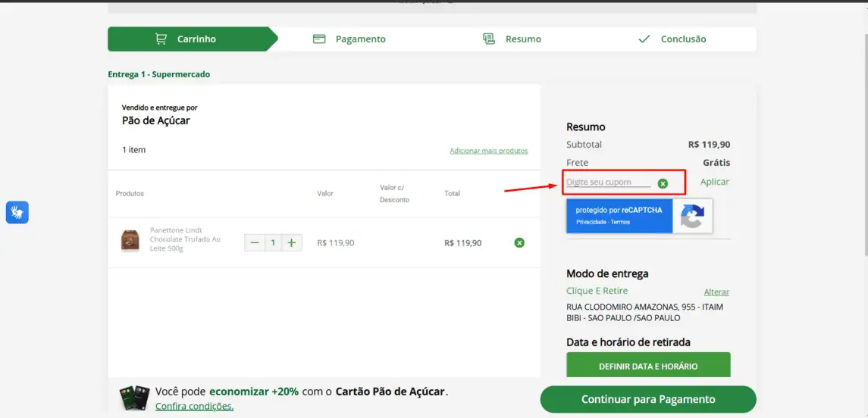Viewport: 868px width, 418px height.
Task: Click Aplicar to apply the coupon
Action: click(x=715, y=181)
